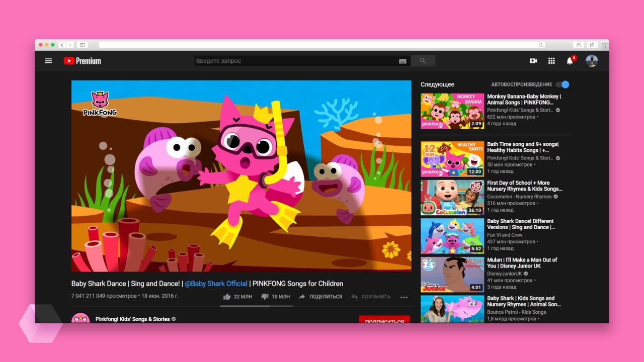The width and height of the screenshot is (644, 362).
Task: Click the Safari address bar
Action: 322,45
